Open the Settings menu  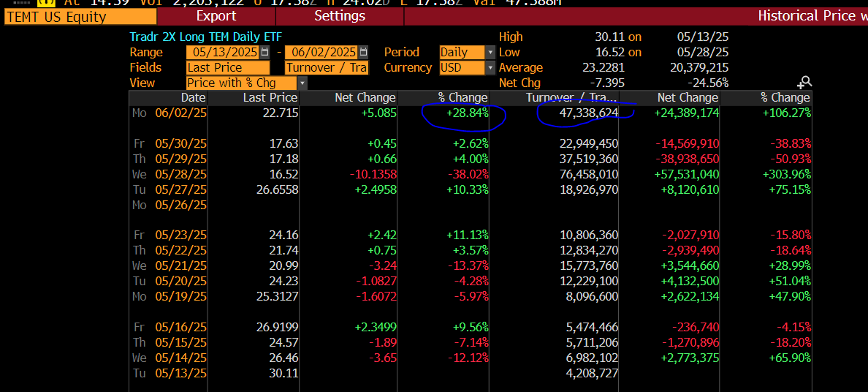[340, 16]
